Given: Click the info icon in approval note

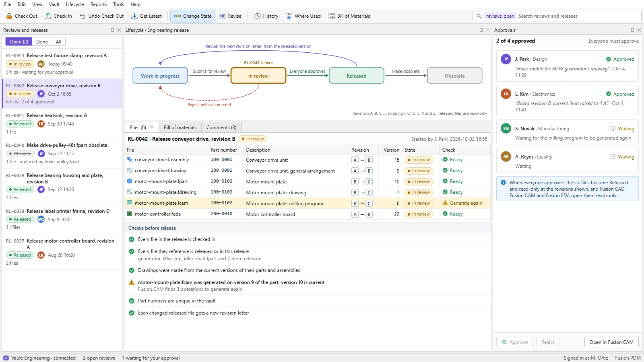Looking at the screenshot, I should 503,183.
